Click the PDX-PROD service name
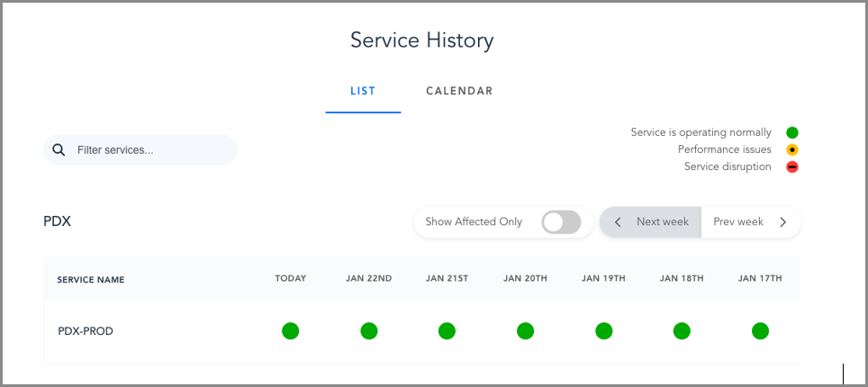Image resolution: width=868 pixels, height=387 pixels. click(86, 331)
